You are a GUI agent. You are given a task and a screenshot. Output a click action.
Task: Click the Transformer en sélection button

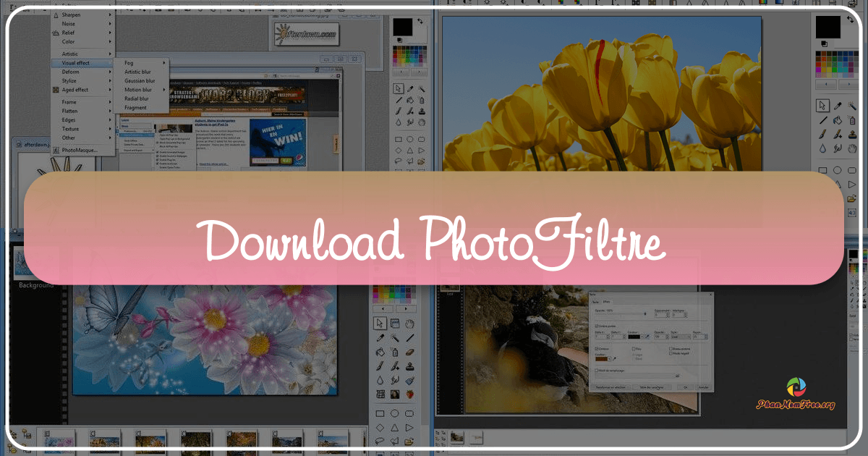pyautogui.click(x=611, y=387)
